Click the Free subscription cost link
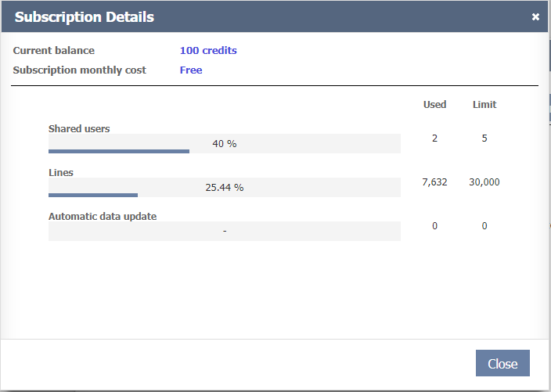551x392 pixels. click(x=191, y=70)
